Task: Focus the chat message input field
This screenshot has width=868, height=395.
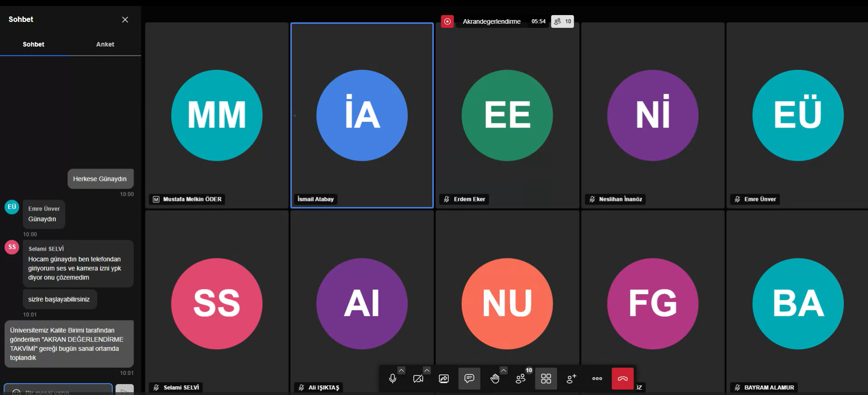Action: tap(59, 390)
